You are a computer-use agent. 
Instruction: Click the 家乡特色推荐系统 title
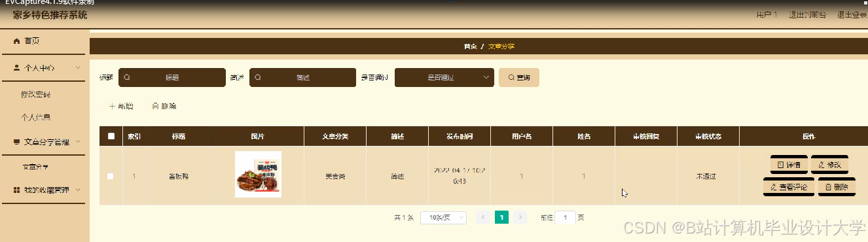pyautogui.click(x=50, y=14)
